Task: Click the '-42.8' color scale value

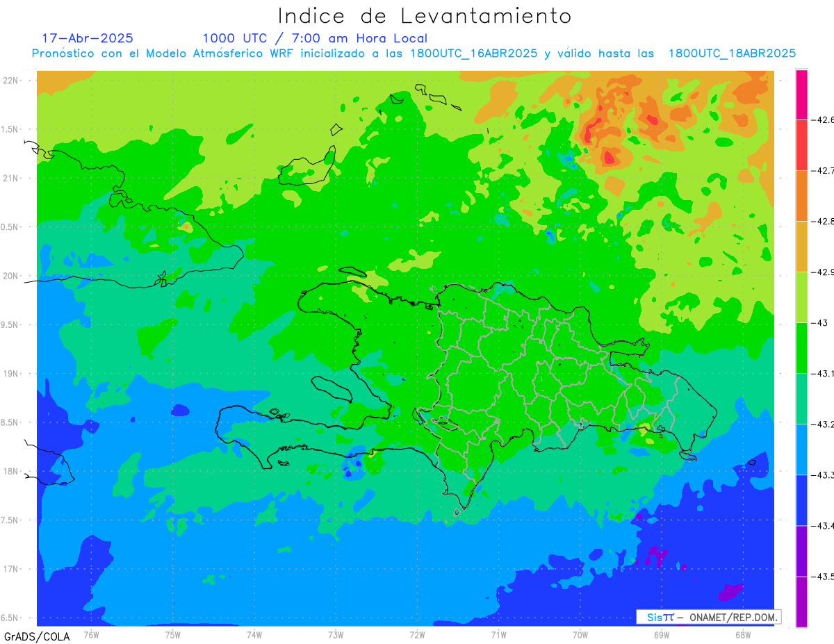Action: point(823,222)
